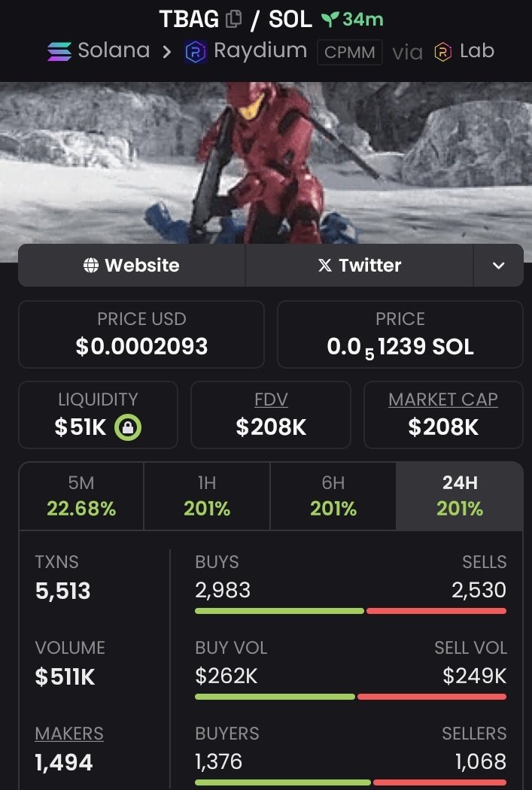The image size is (532, 790).
Task: Select the 1H timeframe tab
Action: click(x=207, y=497)
